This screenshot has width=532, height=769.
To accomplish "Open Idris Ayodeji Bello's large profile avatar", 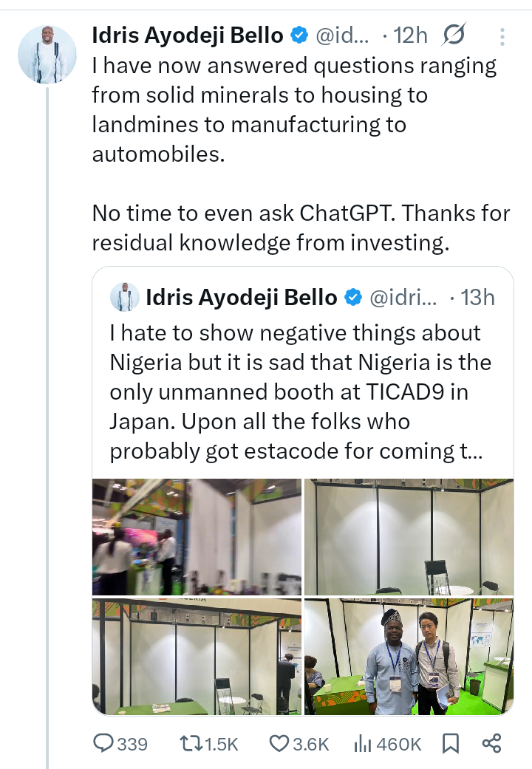I will [x=47, y=54].
